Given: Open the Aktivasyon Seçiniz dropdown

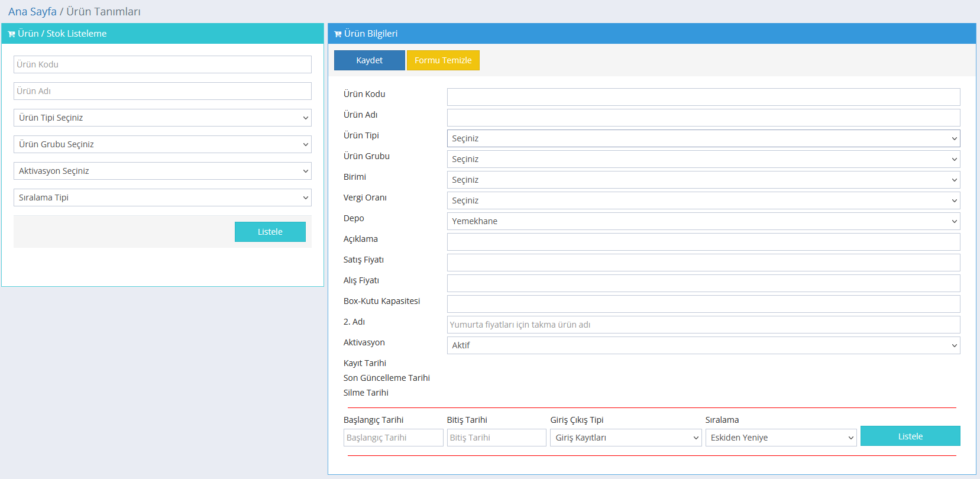Looking at the screenshot, I should tap(162, 171).
